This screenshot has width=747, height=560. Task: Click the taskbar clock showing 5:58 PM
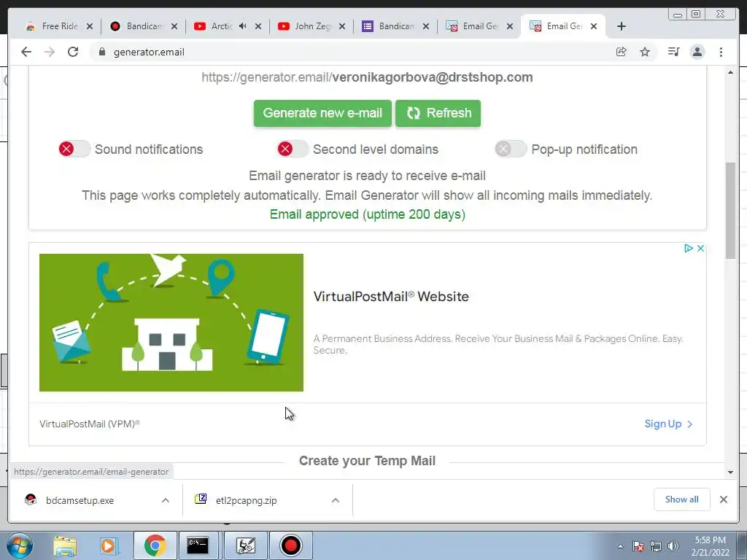710,546
